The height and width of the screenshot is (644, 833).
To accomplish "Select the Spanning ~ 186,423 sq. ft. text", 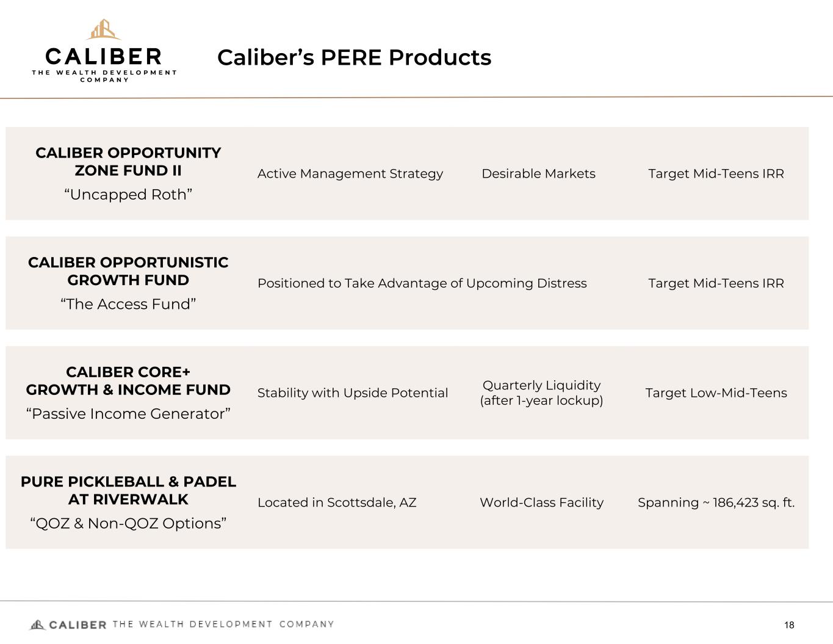I will pos(716,503).
